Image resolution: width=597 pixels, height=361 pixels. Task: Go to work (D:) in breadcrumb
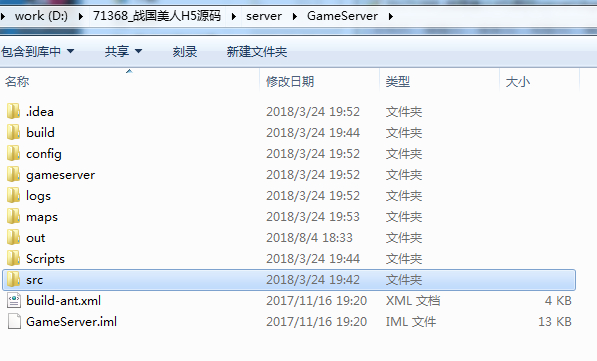[x=41, y=16]
